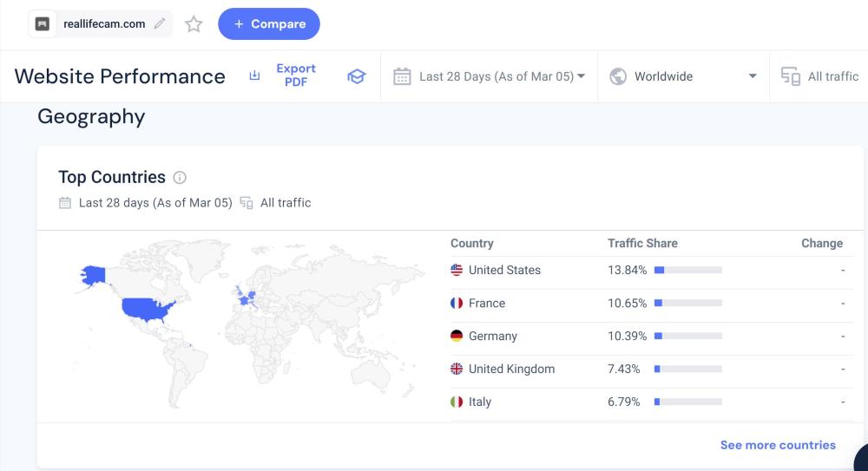
Task: Click the United States traffic share bar
Action: point(687,270)
